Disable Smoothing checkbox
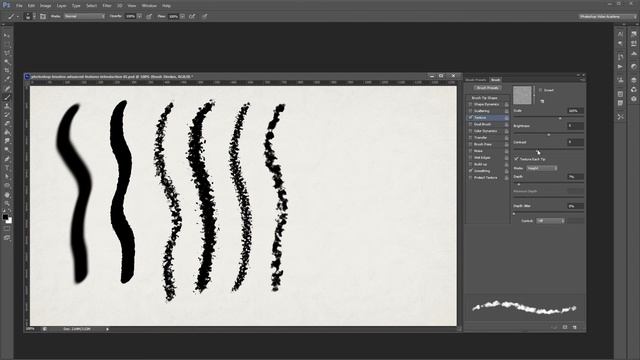 click(470, 171)
